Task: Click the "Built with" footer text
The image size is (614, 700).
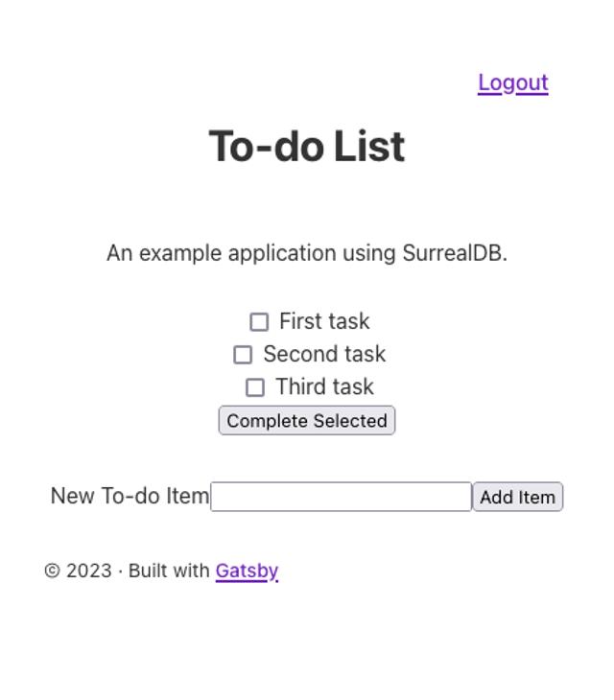Action: [x=169, y=571]
